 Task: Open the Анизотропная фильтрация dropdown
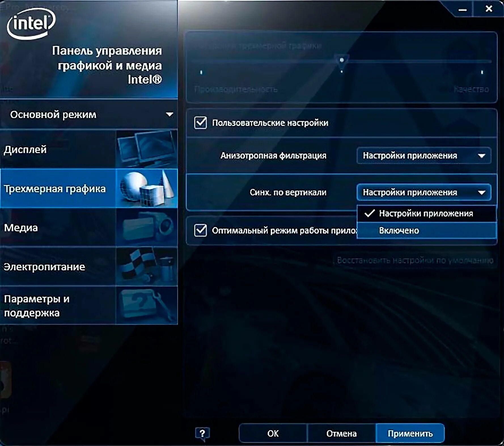click(x=424, y=155)
